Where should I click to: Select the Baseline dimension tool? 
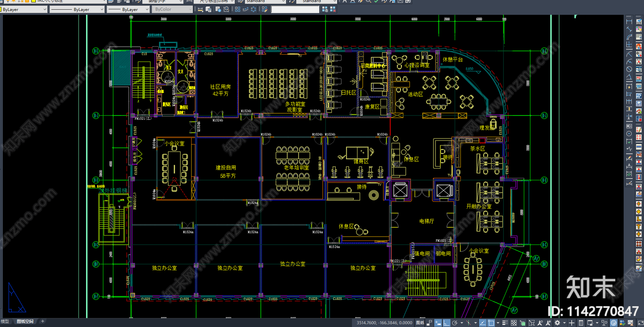coord(629,94)
